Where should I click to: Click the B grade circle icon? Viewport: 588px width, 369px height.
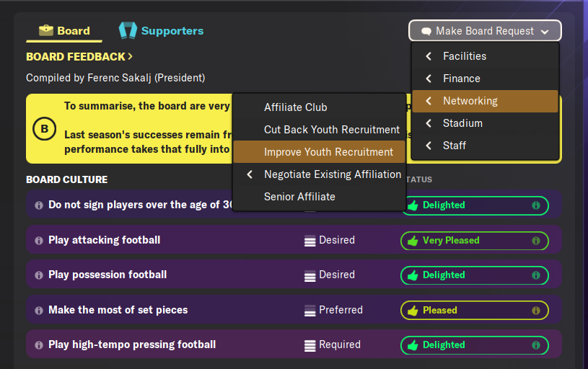tap(44, 129)
